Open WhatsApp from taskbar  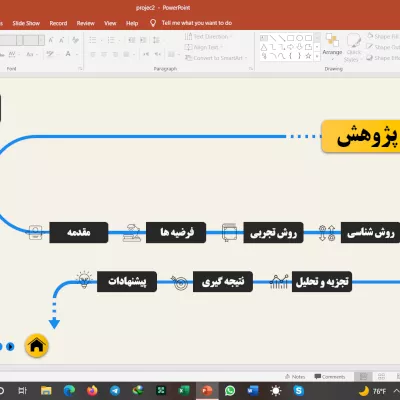(x=230, y=390)
